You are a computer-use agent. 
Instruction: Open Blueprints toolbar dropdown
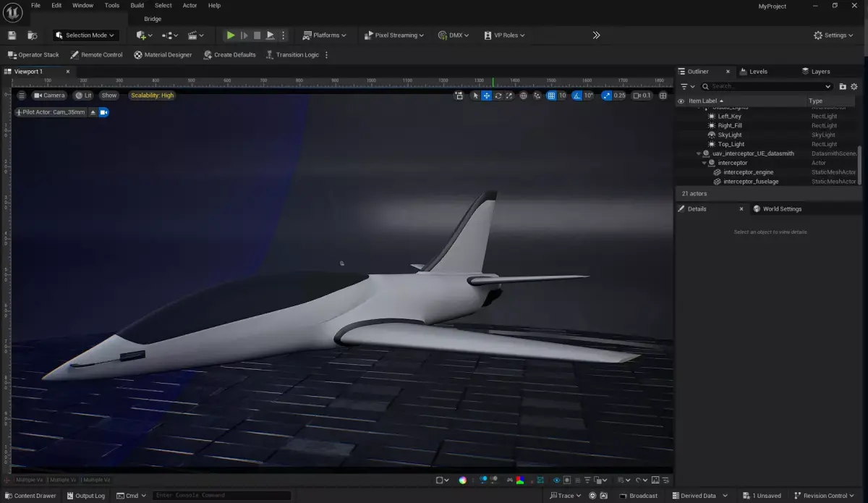point(170,35)
